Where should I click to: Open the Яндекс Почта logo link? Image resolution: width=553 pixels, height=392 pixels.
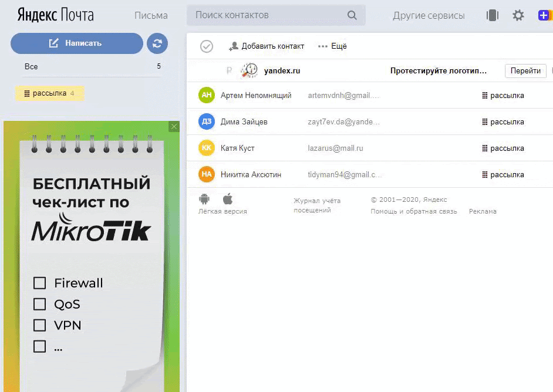(x=55, y=15)
